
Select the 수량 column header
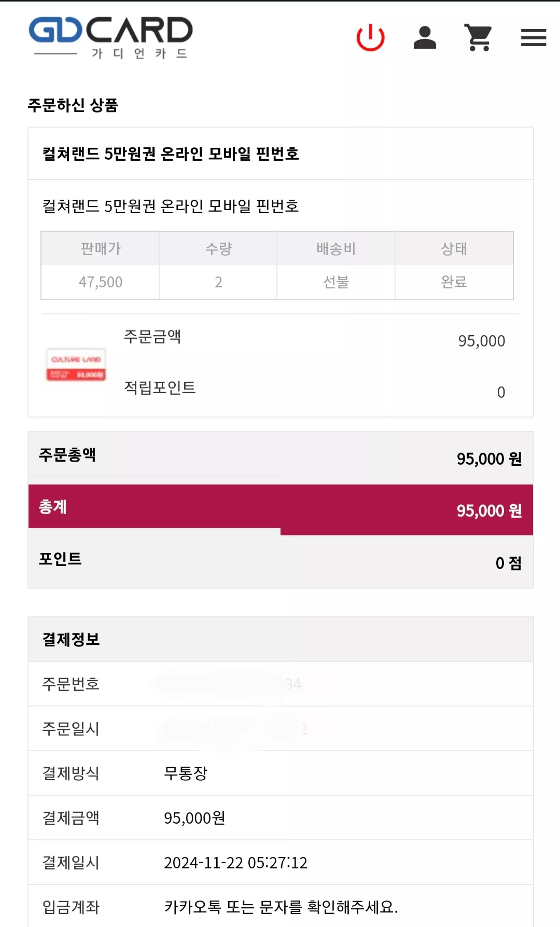coord(218,248)
